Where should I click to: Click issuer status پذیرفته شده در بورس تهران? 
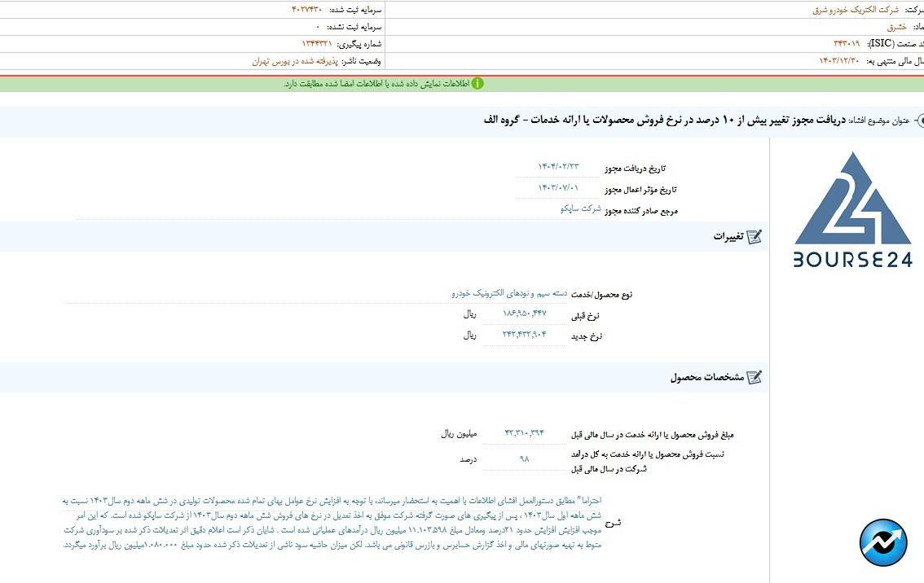(x=293, y=61)
